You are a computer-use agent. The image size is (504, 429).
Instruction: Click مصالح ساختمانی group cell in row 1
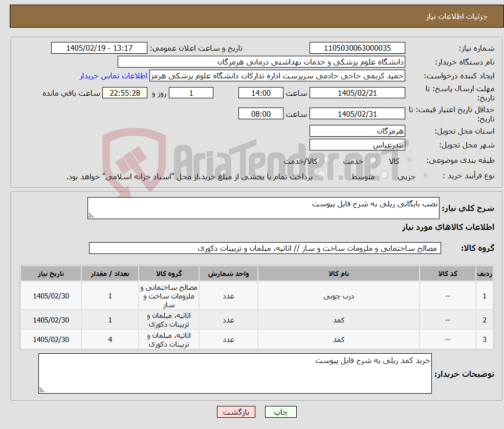pyautogui.click(x=169, y=296)
